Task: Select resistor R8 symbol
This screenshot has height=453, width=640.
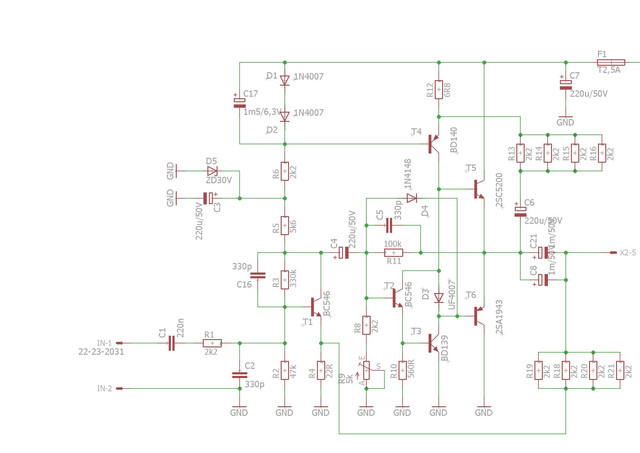Action: [367, 325]
